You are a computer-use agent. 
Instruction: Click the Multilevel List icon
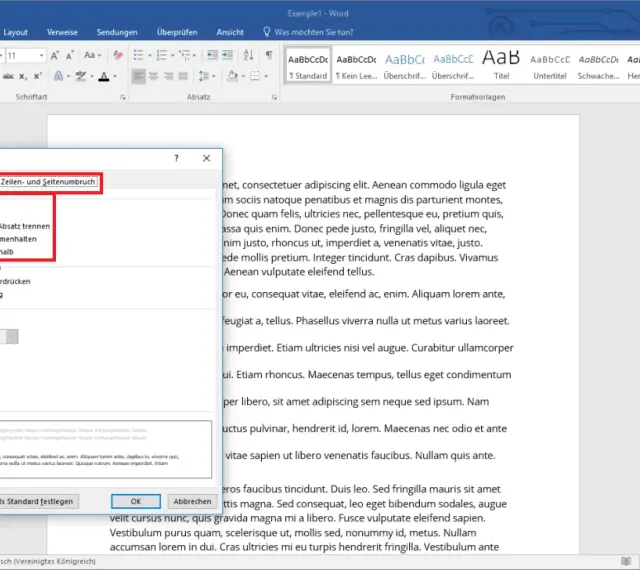point(185,55)
